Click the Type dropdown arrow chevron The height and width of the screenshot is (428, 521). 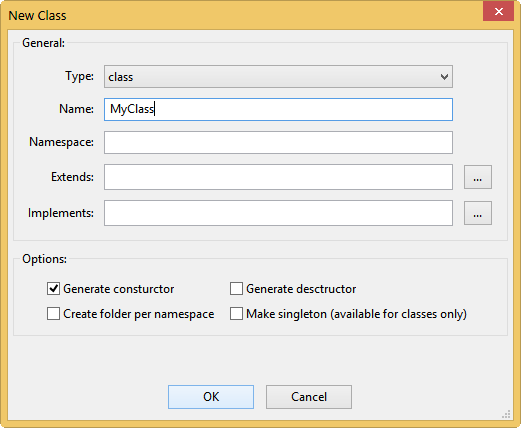[444, 77]
